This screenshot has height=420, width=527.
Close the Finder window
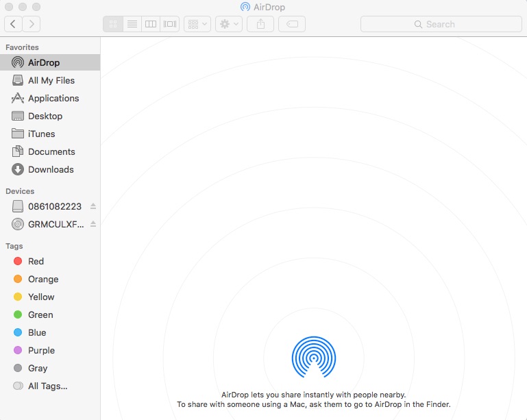tap(9, 7)
